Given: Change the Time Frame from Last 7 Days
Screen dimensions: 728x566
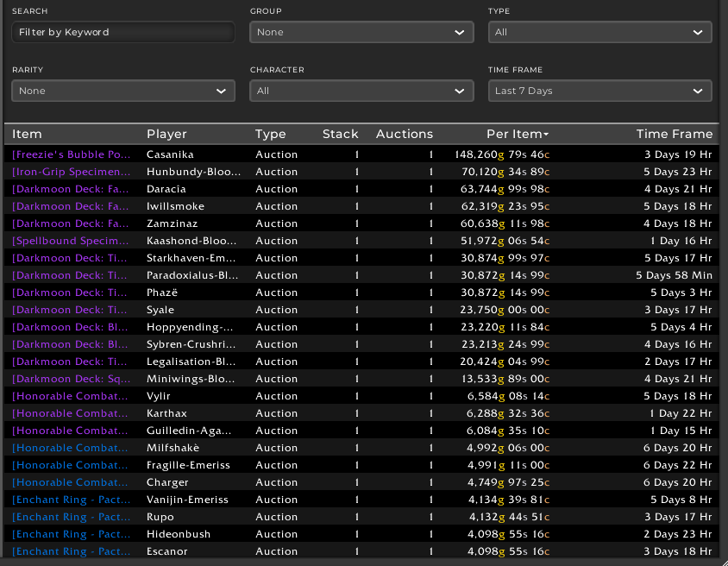Looking at the screenshot, I should pos(599,91).
